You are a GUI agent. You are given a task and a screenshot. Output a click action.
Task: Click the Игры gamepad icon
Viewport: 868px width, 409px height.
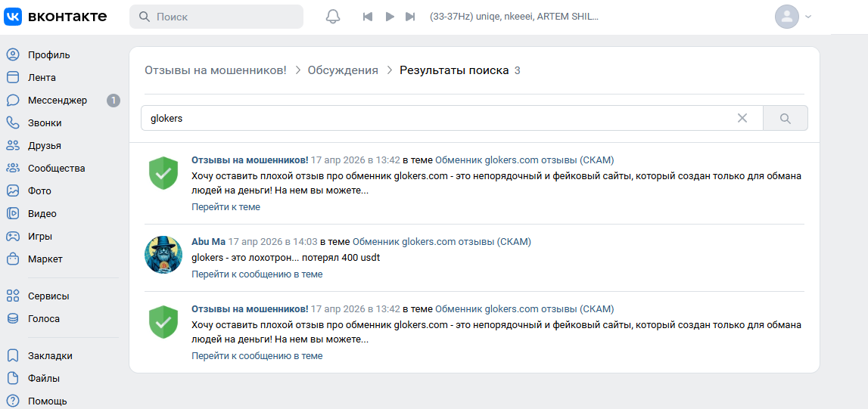pyautogui.click(x=13, y=236)
